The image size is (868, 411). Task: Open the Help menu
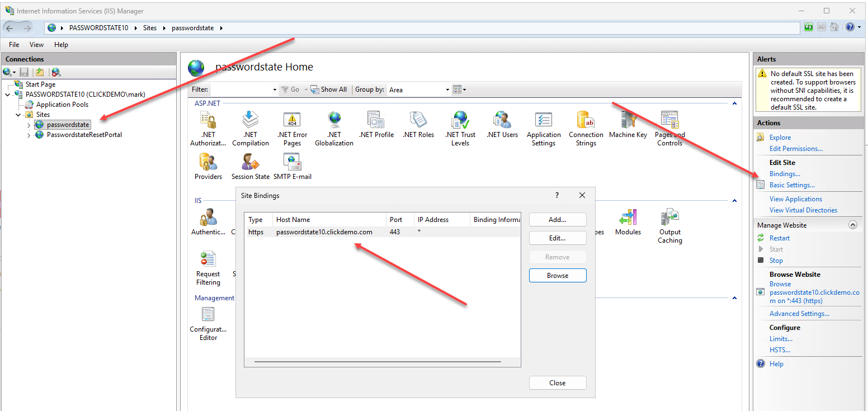(x=61, y=45)
